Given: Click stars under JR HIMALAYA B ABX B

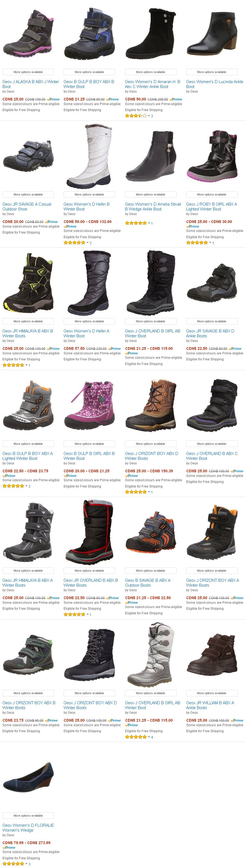Looking at the screenshot, I should coord(13,365).
